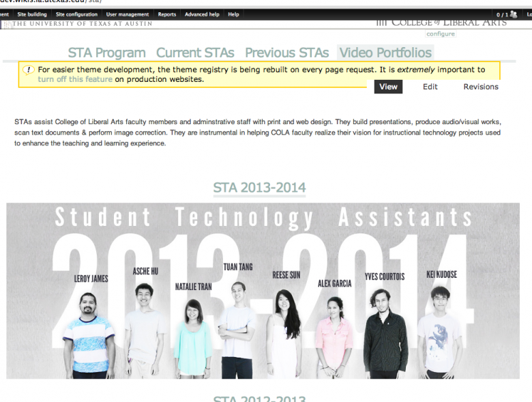Open the Reports admin menu

(166, 14)
